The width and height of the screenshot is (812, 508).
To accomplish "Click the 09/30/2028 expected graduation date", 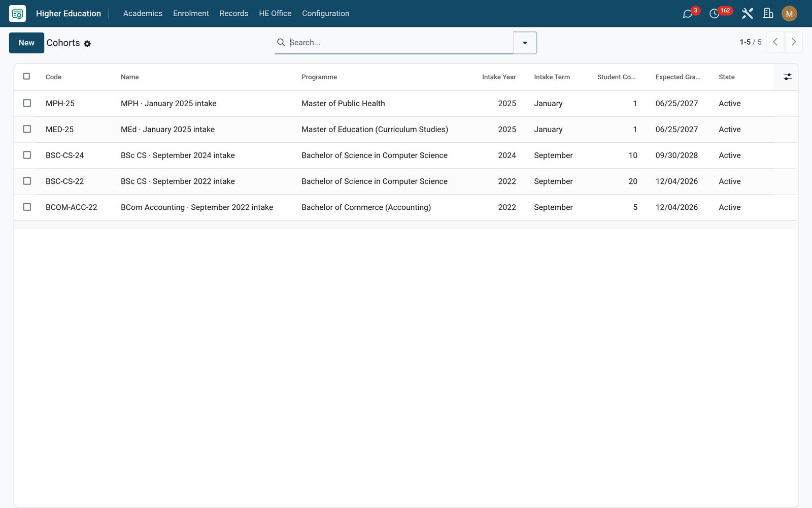I will (x=676, y=155).
